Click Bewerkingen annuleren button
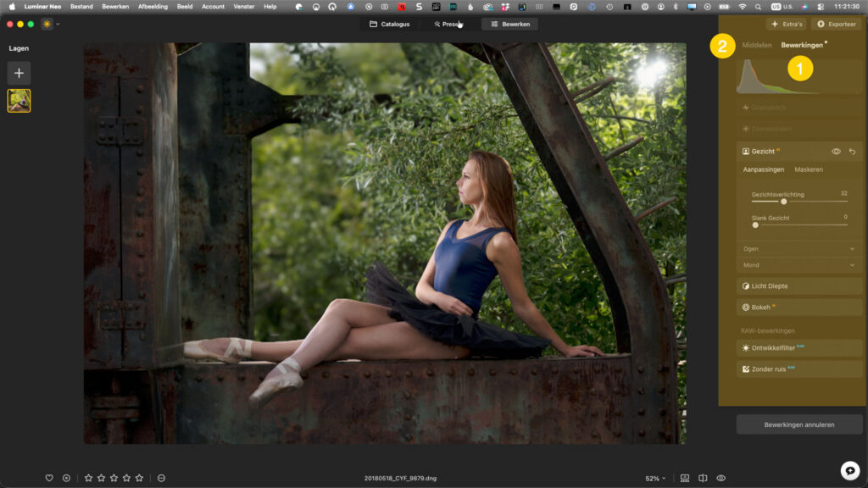 coord(798,425)
